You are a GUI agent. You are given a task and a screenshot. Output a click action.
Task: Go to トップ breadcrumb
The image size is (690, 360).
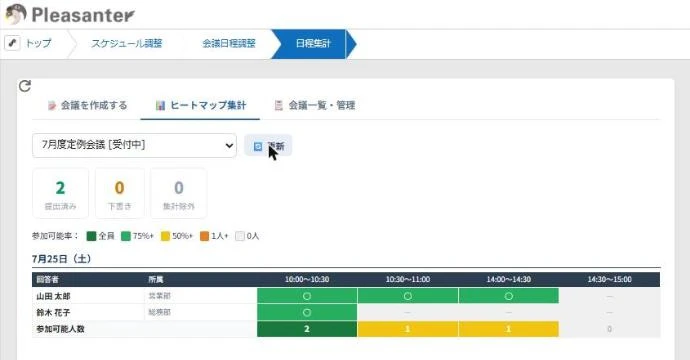[38, 43]
